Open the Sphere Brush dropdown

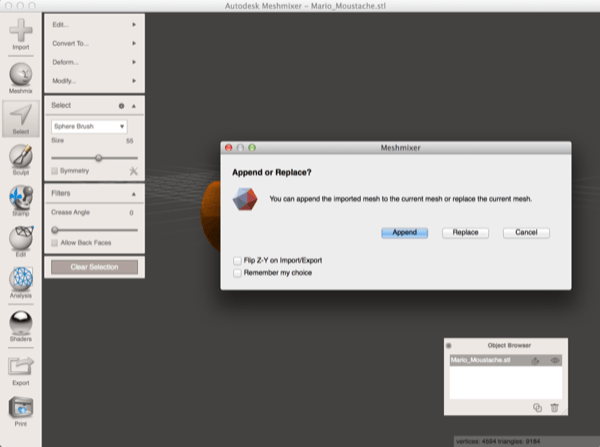click(x=88, y=127)
